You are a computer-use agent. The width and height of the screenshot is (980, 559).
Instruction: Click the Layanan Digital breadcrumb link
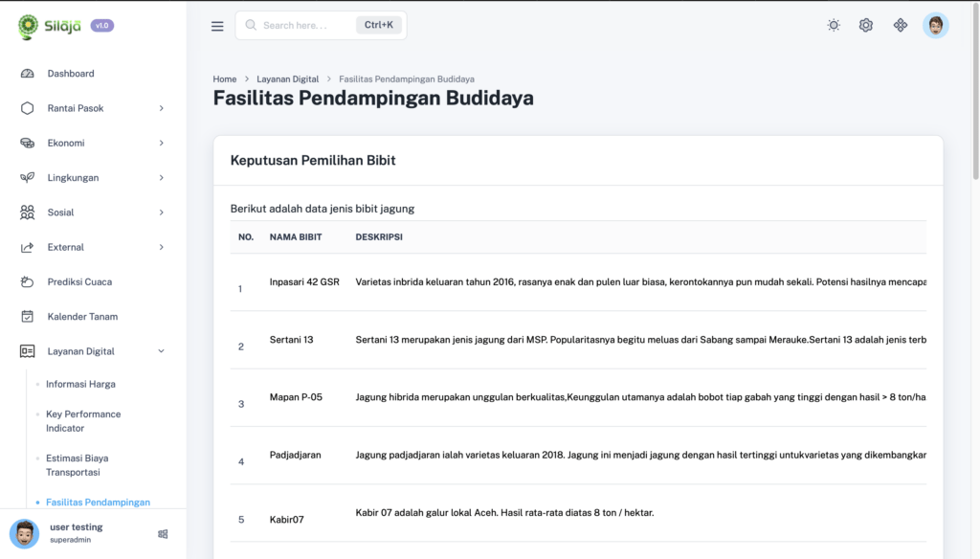tap(288, 78)
